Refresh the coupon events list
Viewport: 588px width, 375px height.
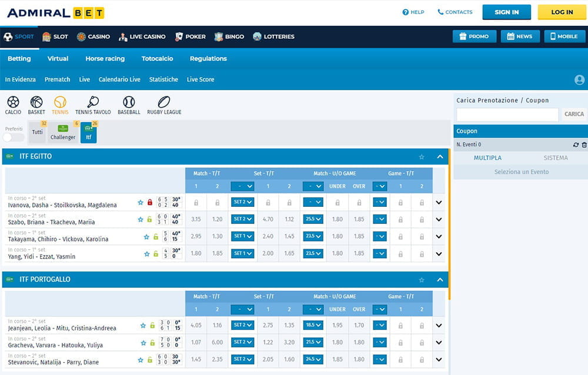point(576,145)
